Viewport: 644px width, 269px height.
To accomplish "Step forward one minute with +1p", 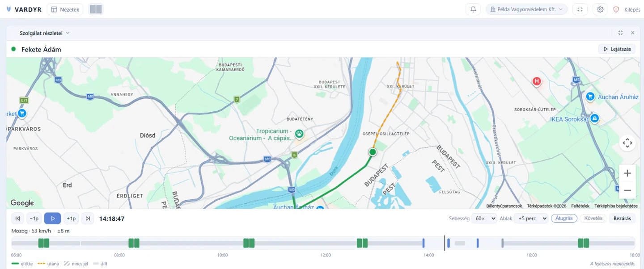I will [71, 219].
